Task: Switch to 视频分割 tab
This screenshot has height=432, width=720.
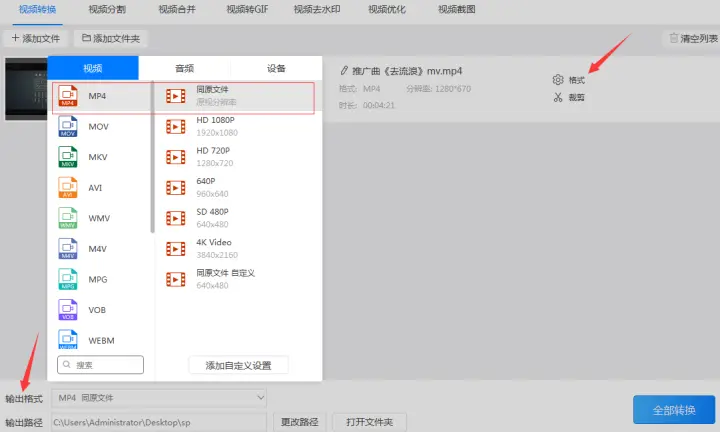Action: [107, 10]
